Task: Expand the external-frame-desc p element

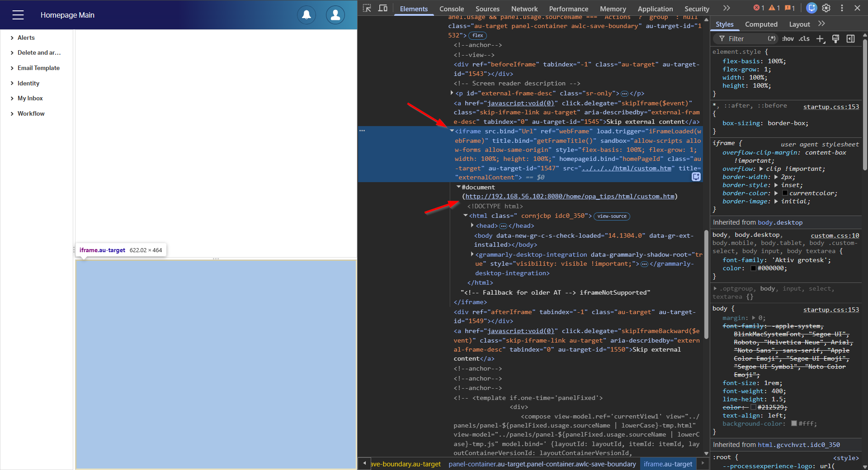Action: point(452,93)
